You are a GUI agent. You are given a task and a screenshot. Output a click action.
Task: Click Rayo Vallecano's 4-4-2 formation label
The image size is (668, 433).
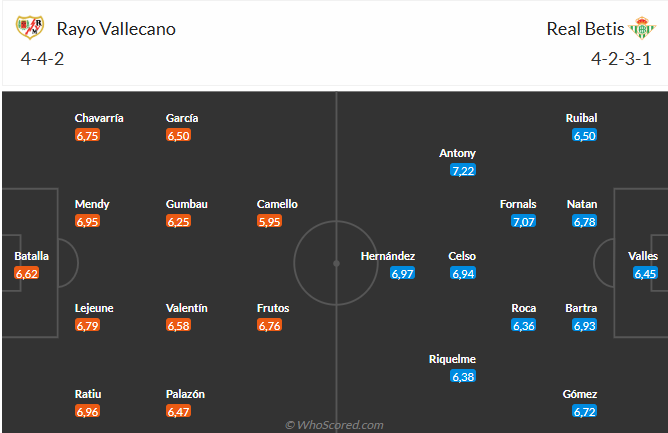coord(44,58)
